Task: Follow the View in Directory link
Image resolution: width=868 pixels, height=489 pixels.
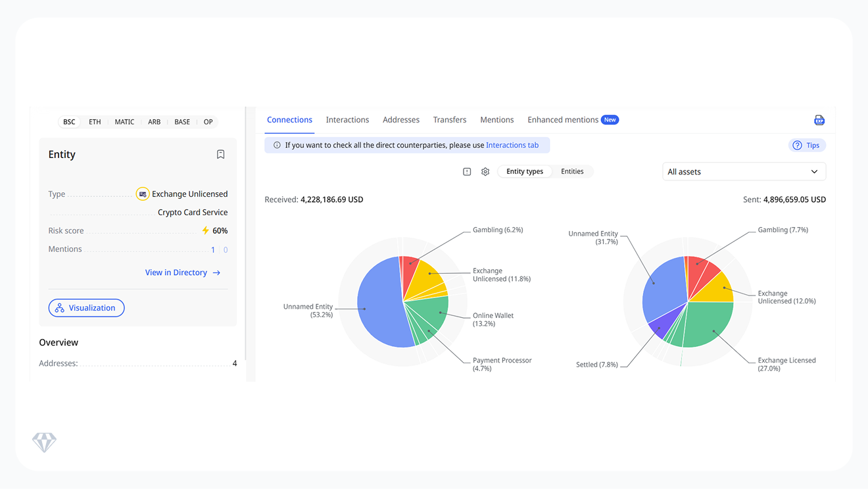Action: (183, 272)
